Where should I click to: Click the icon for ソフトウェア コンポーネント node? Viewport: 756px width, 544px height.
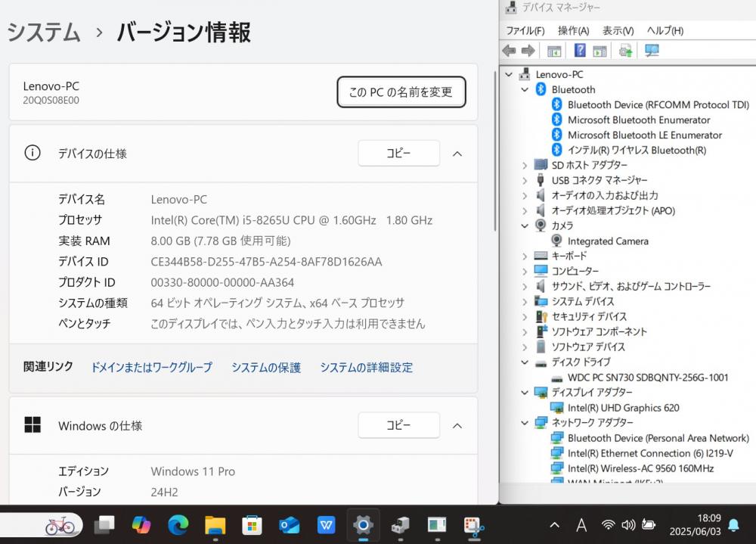coord(541,331)
